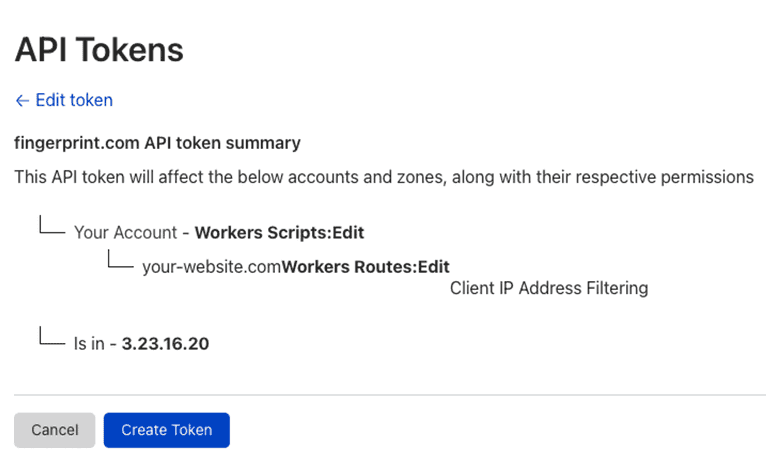Select the your-website.com zone entry
Screen dimensions: 766x464
(x=211, y=267)
